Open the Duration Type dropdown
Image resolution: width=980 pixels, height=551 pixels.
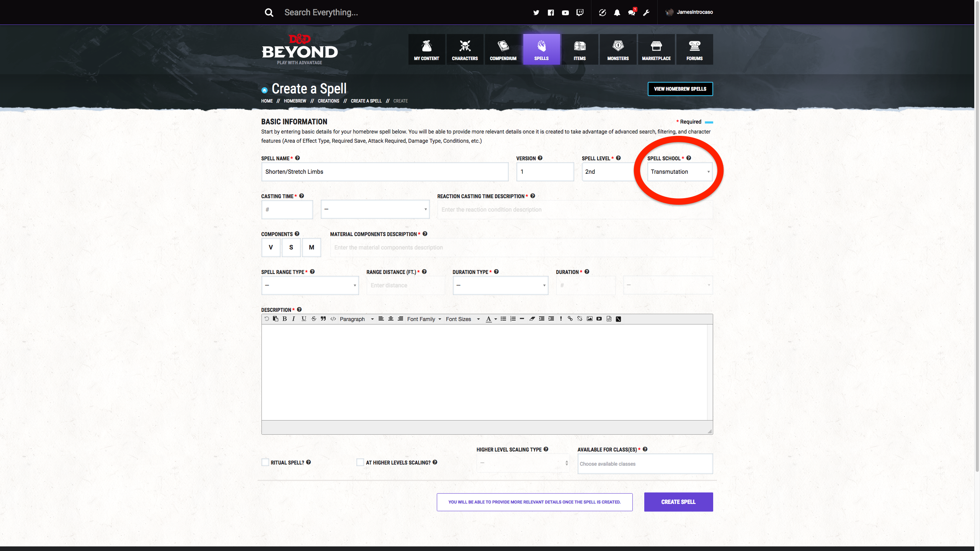point(500,285)
